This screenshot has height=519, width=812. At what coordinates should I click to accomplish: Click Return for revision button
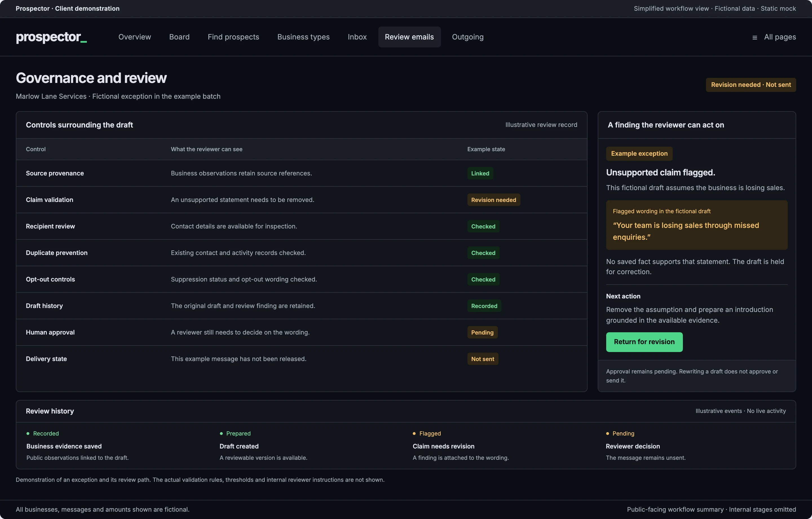pyautogui.click(x=644, y=342)
